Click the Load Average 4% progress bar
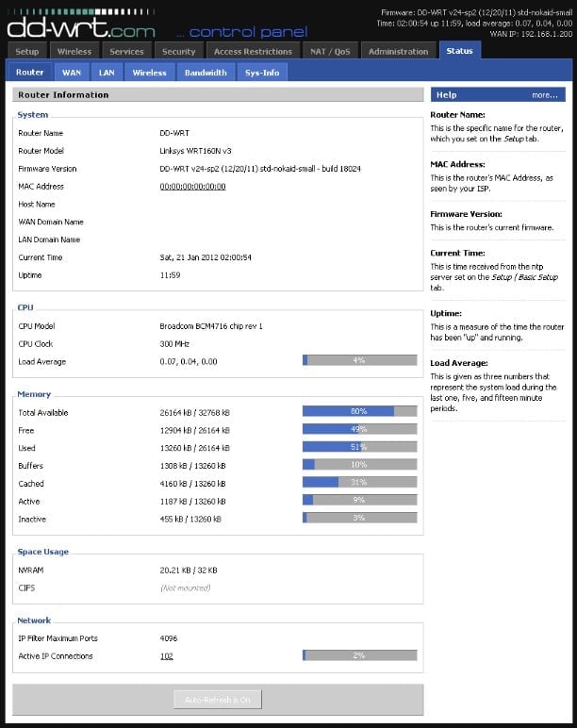 [360, 360]
